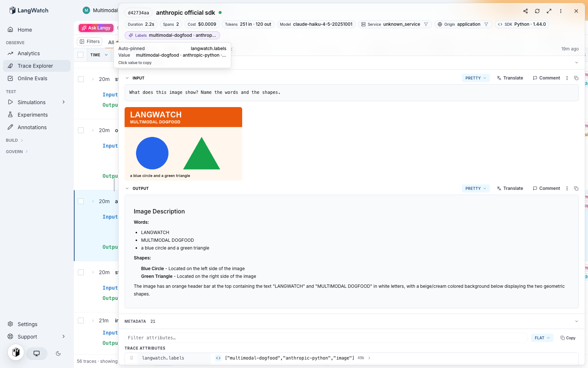
Task: Check the highlighted 20m trace row checkbox
Action: (x=81, y=201)
